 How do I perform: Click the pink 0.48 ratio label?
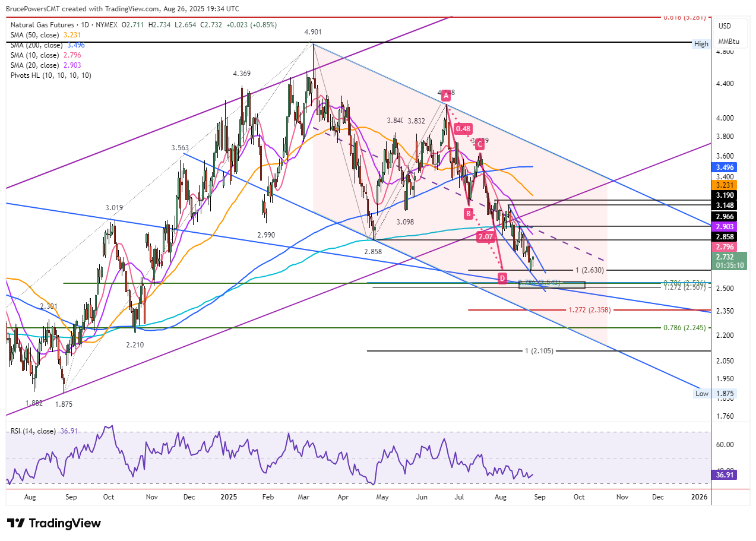pos(463,128)
